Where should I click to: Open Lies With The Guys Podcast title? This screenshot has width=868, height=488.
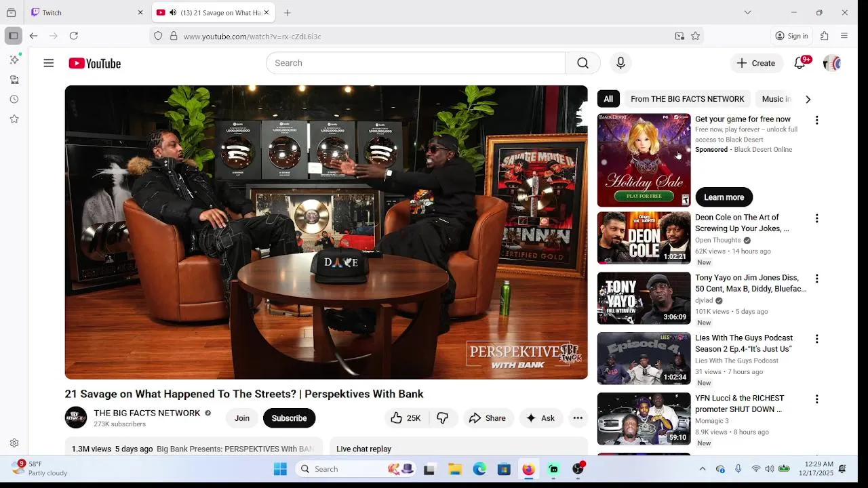pyautogui.click(x=744, y=344)
